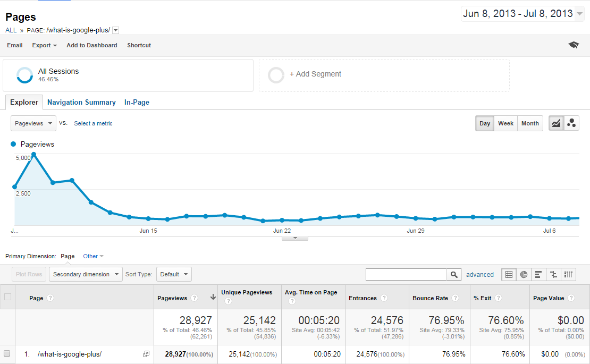Open the page path dropdown arrow
Viewport: 590px width, 364px height.
[x=116, y=30]
